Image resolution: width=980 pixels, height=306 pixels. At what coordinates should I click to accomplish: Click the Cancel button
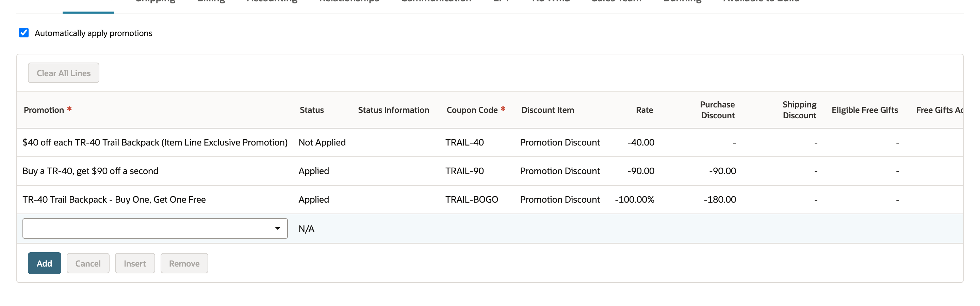(88, 263)
